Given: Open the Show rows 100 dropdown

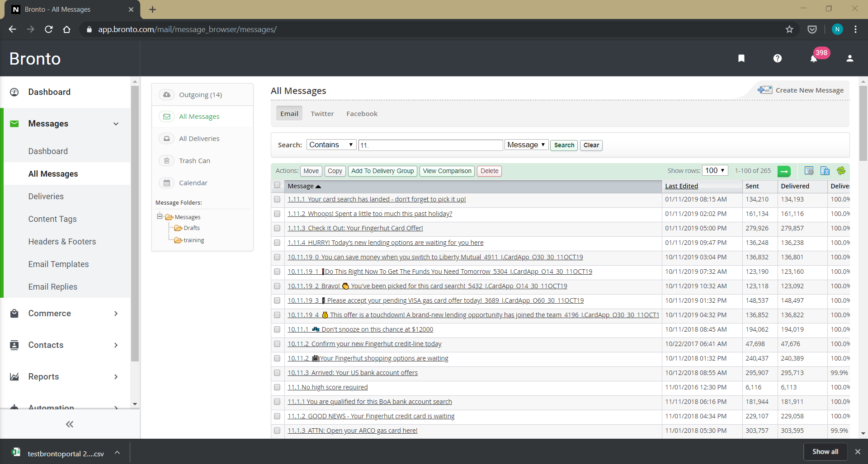Looking at the screenshot, I should point(715,171).
